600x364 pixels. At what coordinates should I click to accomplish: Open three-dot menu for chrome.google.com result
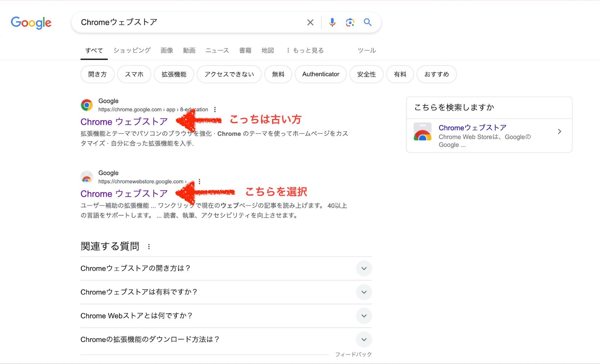[x=215, y=109]
